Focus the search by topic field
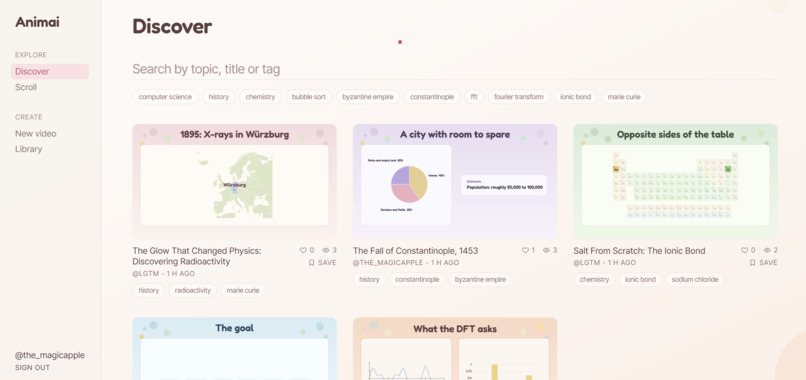The image size is (806, 380). click(455, 69)
